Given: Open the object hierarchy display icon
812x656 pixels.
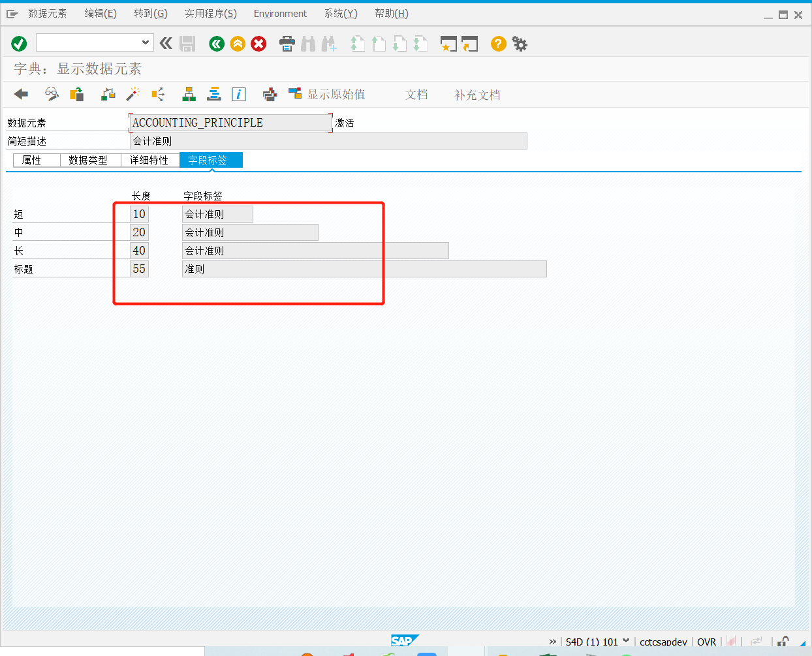Looking at the screenshot, I should point(189,94).
